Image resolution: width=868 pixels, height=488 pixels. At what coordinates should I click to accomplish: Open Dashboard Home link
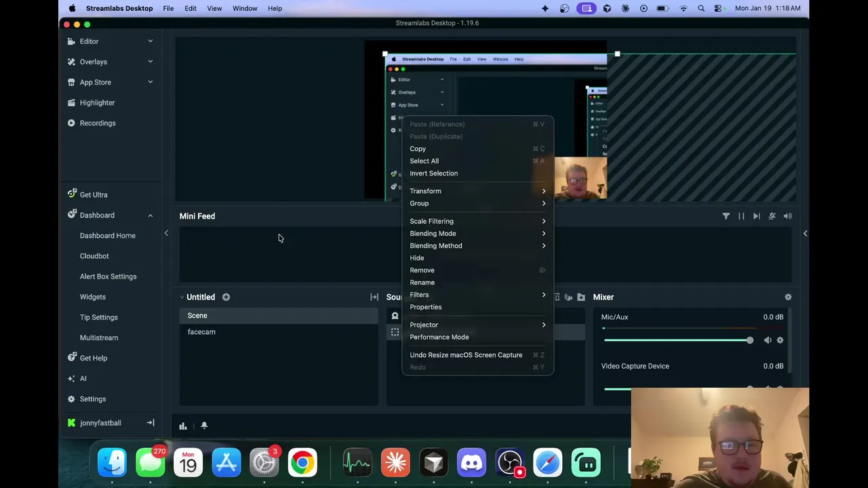click(107, 236)
